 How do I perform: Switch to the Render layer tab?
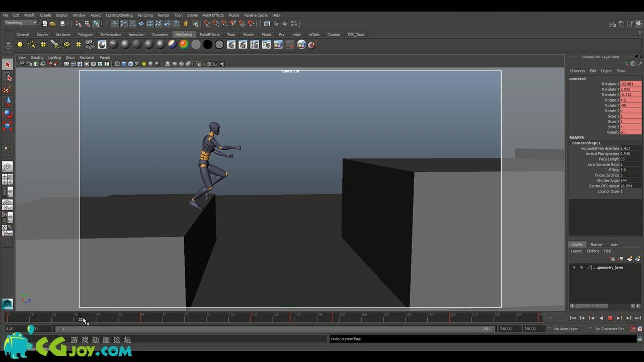pos(596,245)
